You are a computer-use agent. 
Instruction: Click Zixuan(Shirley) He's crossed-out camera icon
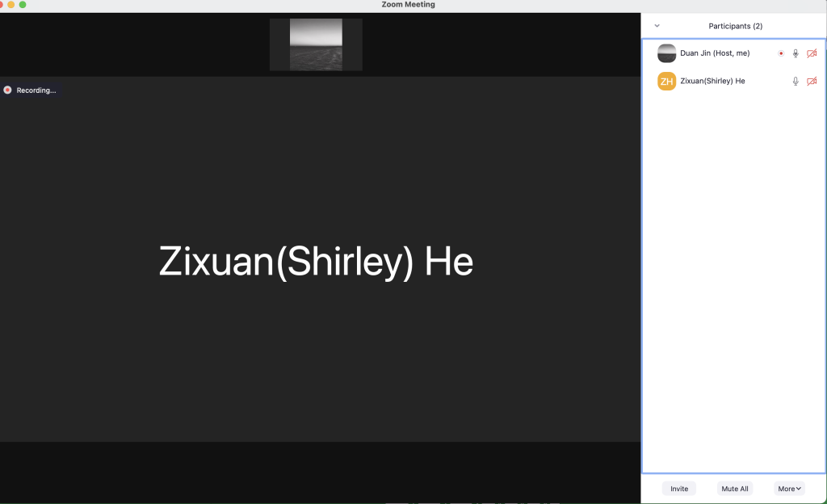coord(812,81)
